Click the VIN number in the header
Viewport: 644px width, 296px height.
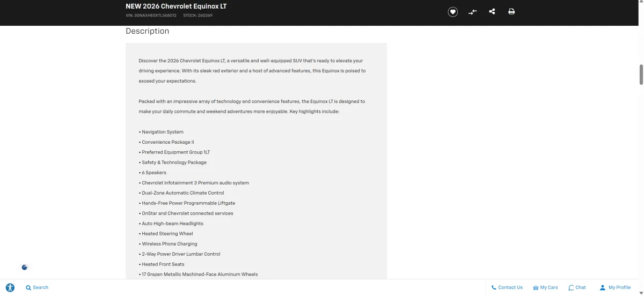tap(151, 16)
